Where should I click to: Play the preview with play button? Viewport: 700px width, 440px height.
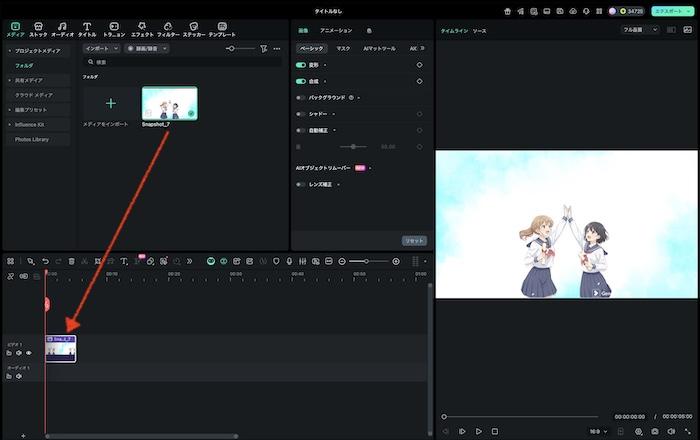(x=478, y=432)
